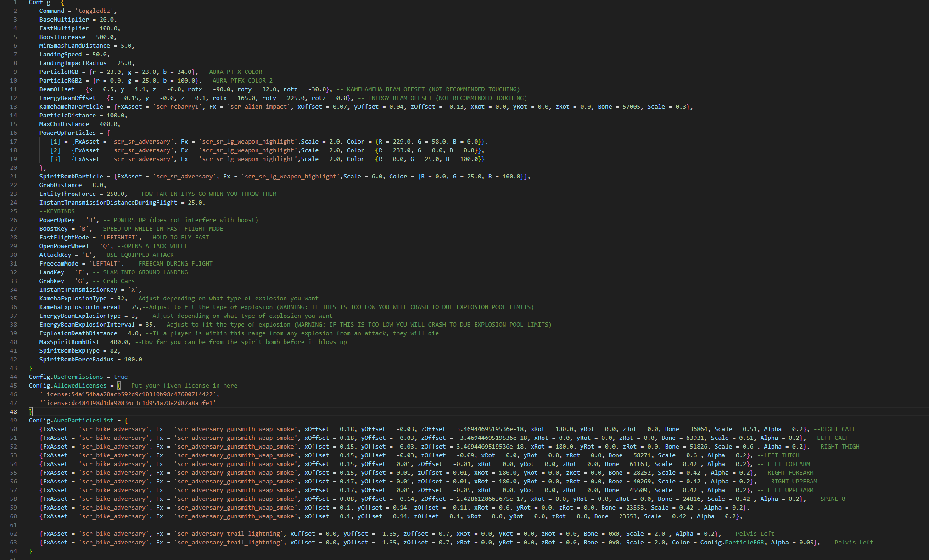Click line number 16 beside PowerUpParticles
Image resolution: width=929 pixels, height=560 pixels.
point(13,133)
